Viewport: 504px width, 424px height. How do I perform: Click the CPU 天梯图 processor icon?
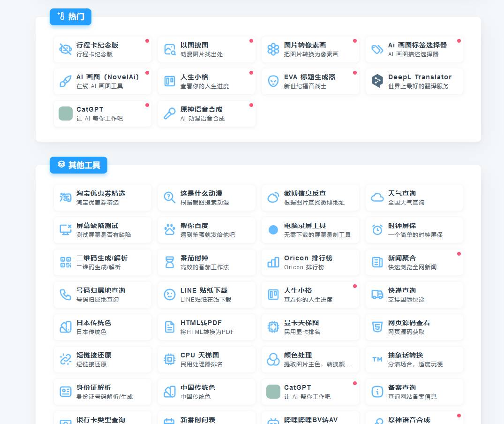(x=170, y=359)
